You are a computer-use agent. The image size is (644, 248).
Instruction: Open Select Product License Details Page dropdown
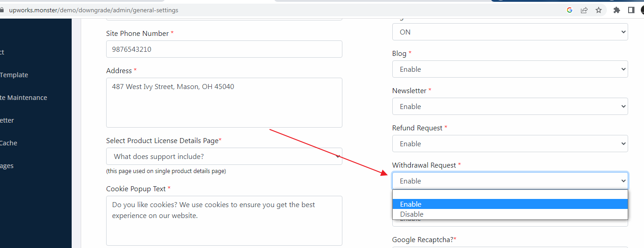click(224, 156)
